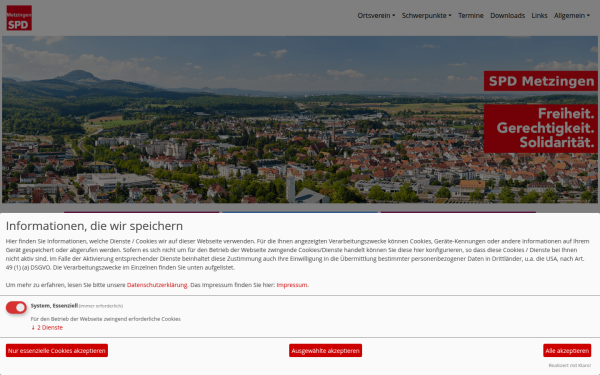600x375 pixels.
Task: Click the Informationen, die wir speichern heading
Action: (94, 226)
